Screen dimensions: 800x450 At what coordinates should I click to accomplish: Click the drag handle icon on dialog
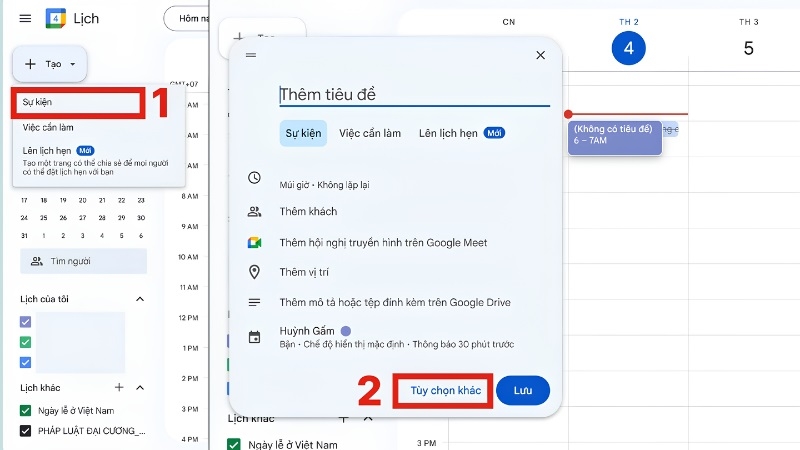[251, 55]
